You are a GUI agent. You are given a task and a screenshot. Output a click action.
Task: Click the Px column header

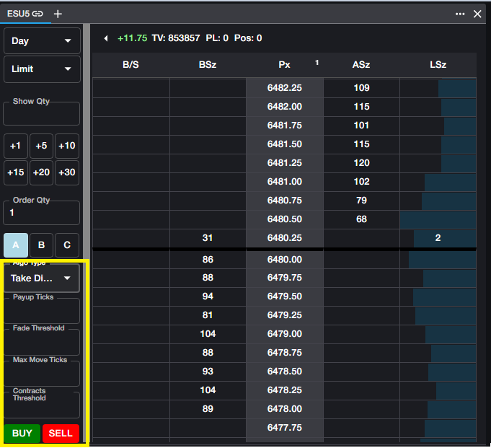point(284,64)
